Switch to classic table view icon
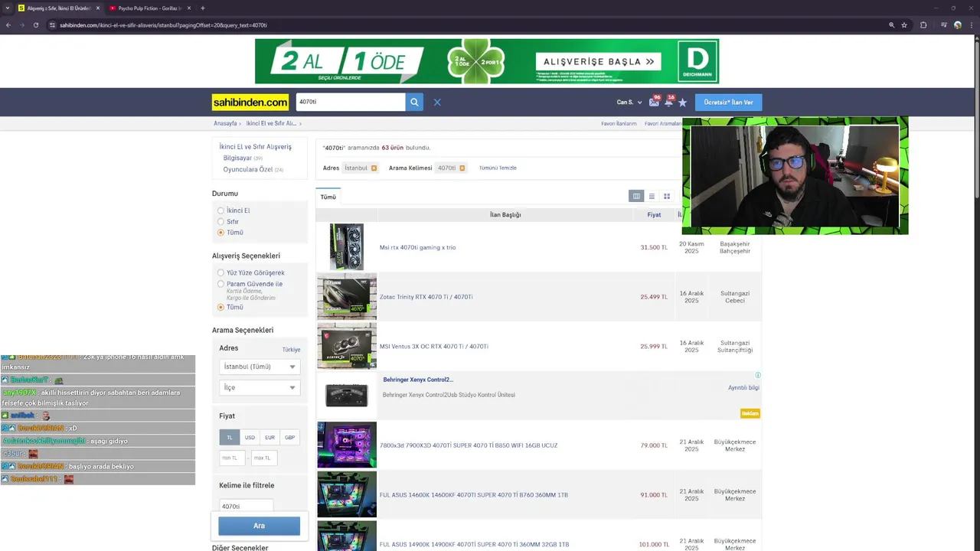Viewport: 980px width, 551px height. coord(636,197)
